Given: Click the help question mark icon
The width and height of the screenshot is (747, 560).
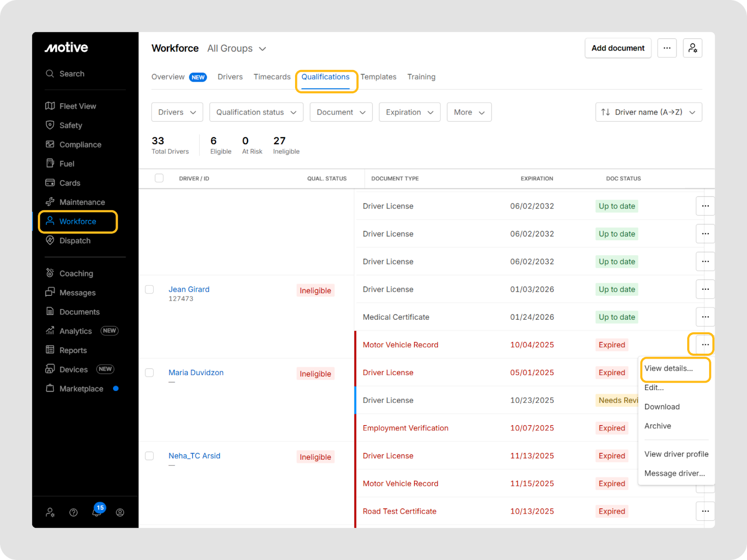Looking at the screenshot, I should 73,512.
